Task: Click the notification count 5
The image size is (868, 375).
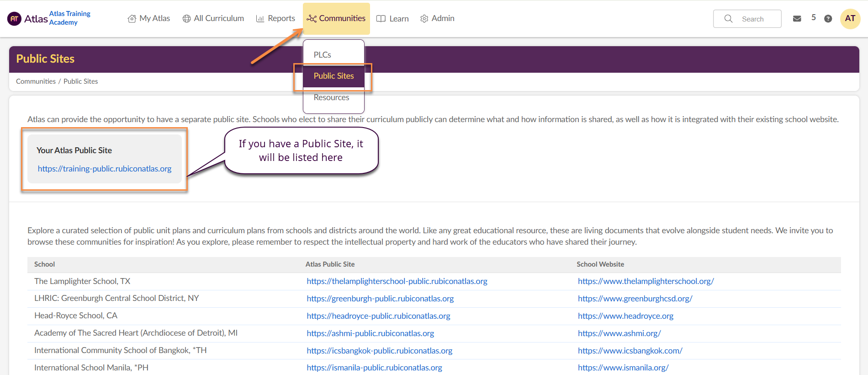Action: tap(814, 17)
